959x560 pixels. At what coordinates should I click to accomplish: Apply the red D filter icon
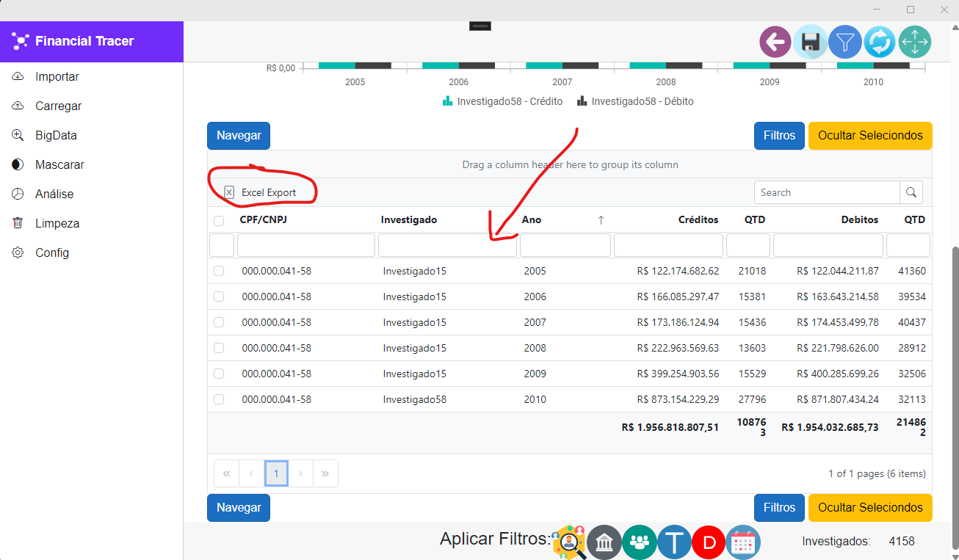point(709,543)
